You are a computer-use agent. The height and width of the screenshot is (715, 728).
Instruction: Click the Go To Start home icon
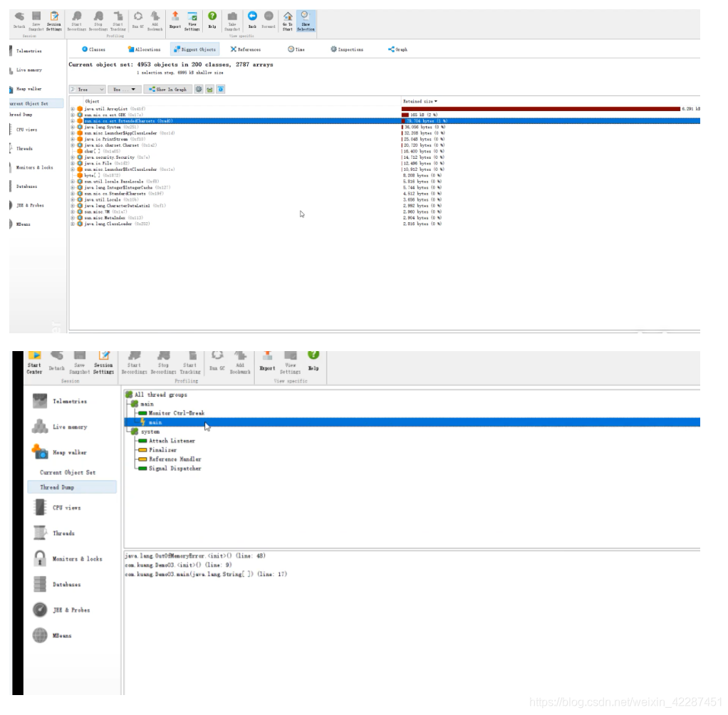pyautogui.click(x=288, y=21)
